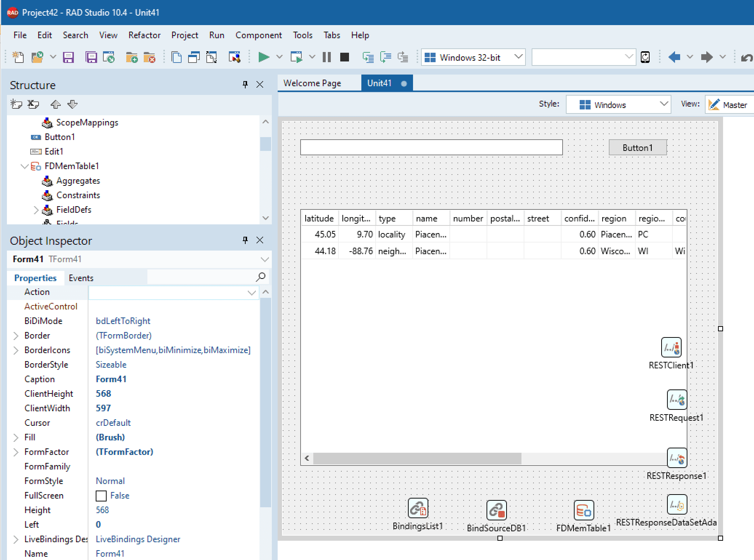This screenshot has width=754, height=560.
Task: Select the BindingsList1 component icon
Action: pos(418,508)
